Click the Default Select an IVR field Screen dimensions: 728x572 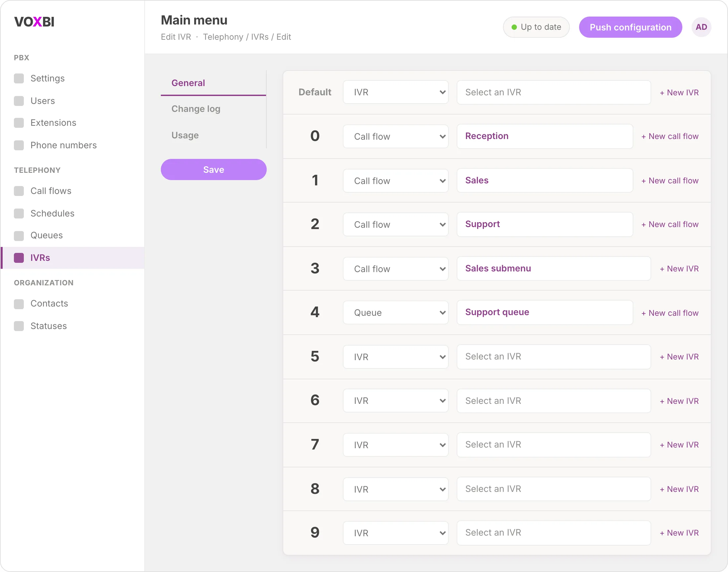pyautogui.click(x=554, y=92)
